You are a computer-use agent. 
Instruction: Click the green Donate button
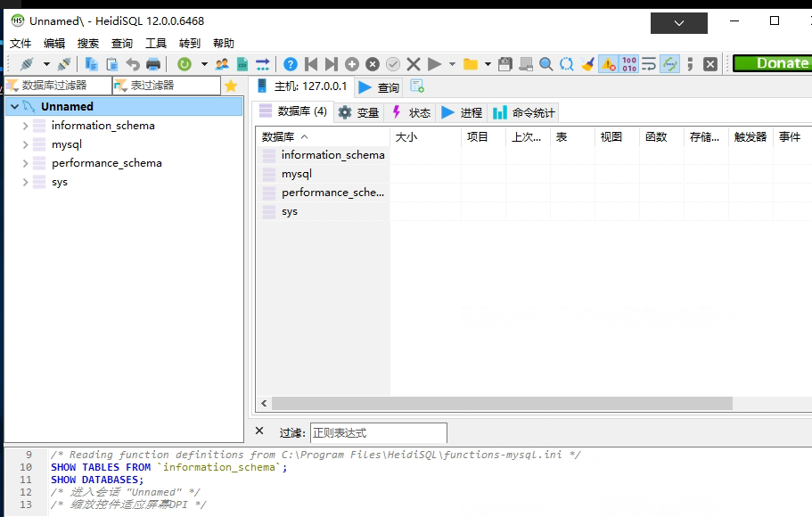tap(773, 63)
